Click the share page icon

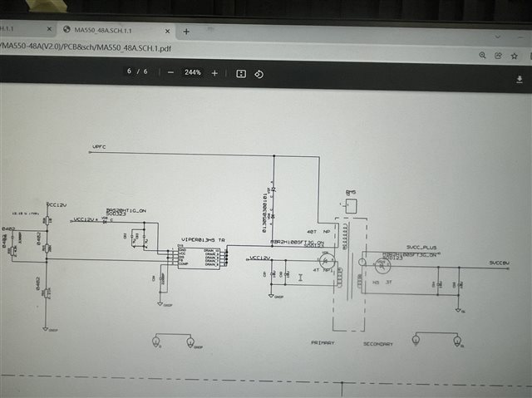pos(498,56)
